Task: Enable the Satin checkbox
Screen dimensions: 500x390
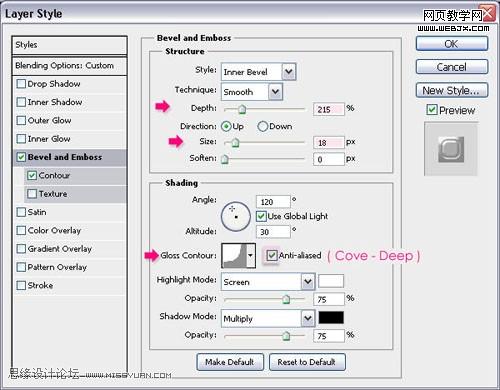Action: [21, 212]
